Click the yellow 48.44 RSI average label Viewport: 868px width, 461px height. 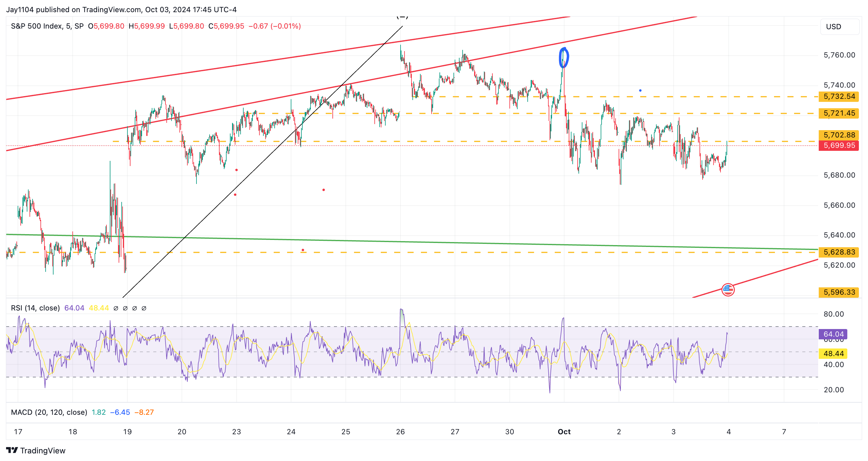pyautogui.click(x=833, y=353)
